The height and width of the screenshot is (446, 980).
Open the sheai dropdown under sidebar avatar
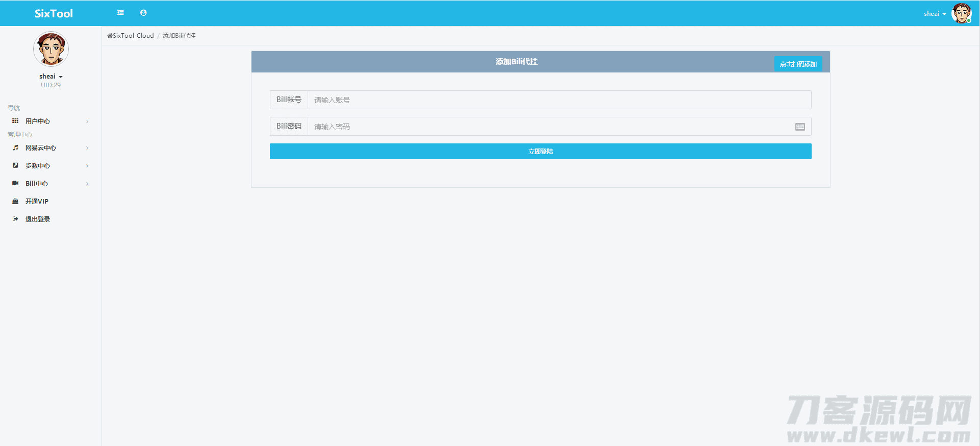point(51,77)
